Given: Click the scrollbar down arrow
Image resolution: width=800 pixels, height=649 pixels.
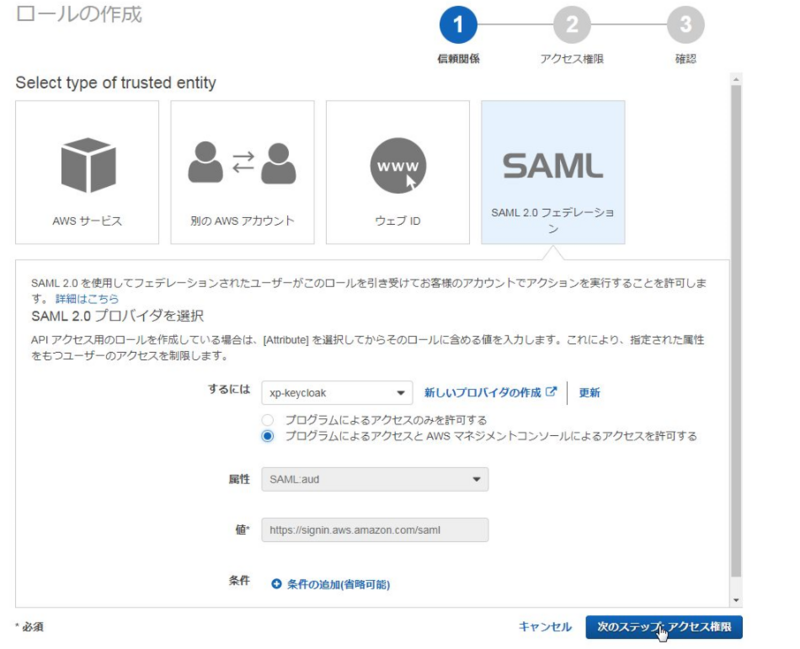Looking at the screenshot, I should click(x=736, y=600).
